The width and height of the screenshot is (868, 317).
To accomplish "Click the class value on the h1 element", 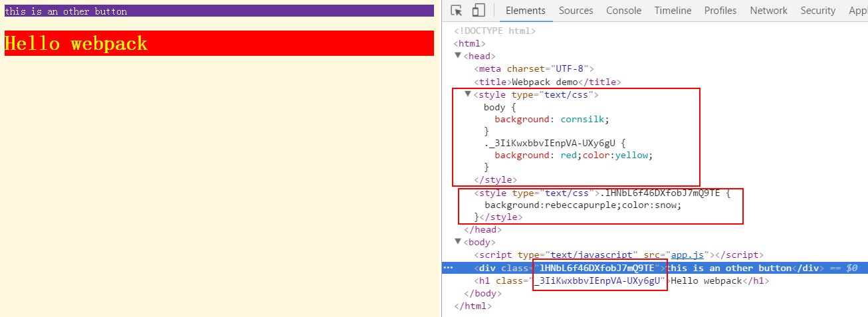I will click(x=597, y=280).
